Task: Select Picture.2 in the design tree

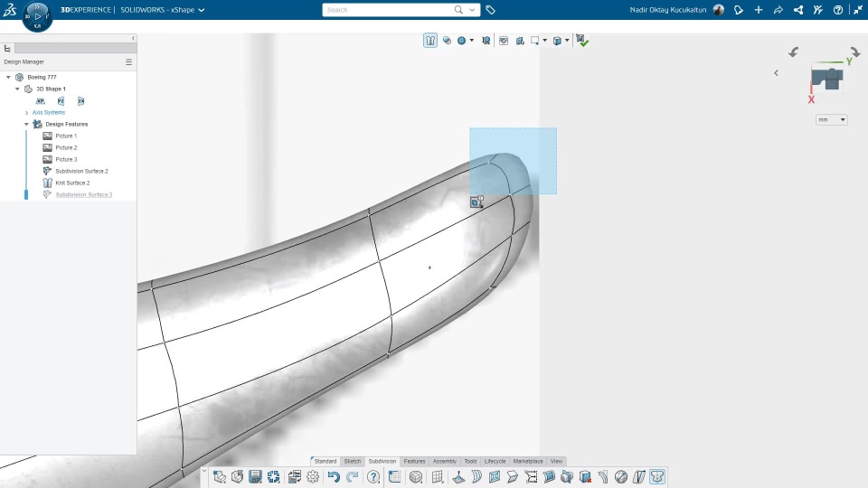Action: point(66,147)
